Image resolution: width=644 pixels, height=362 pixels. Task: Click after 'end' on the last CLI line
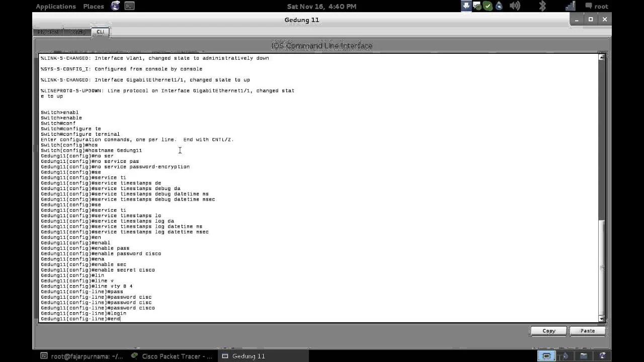[x=121, y=319]
